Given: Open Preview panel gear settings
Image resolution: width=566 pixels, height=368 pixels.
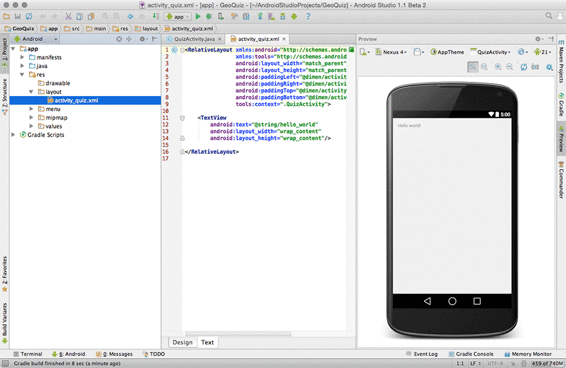Looking at the screenshot, I should pyautogui.click(x=539, y=39).
